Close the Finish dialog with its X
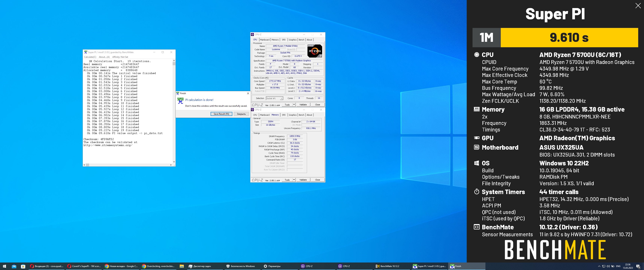The image size is (644, 270). (248, 93)
